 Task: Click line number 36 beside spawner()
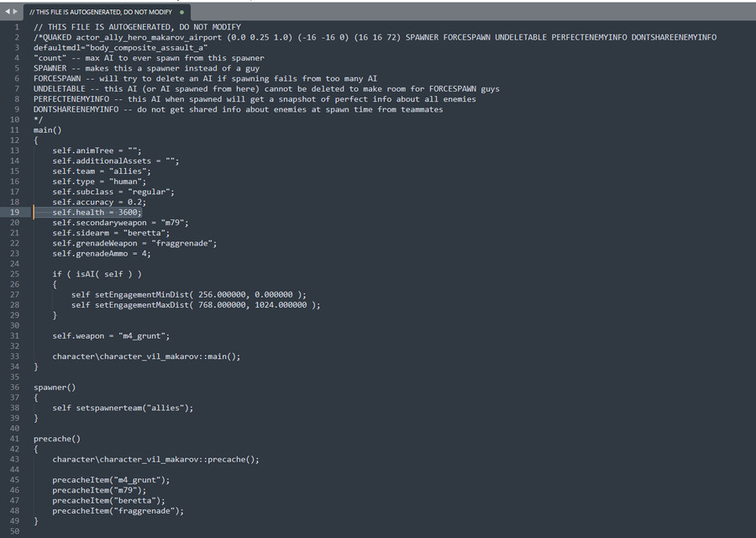pos(14,387)
